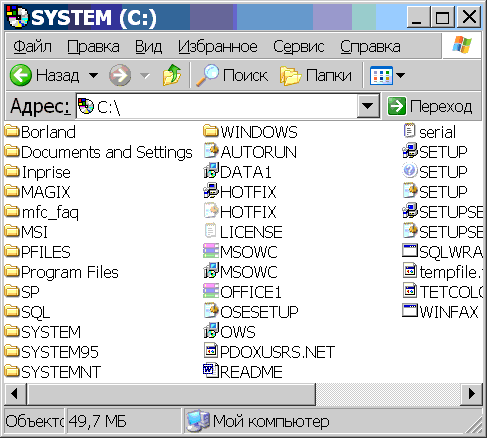This screenshot has width=487, height=438.
Task: Click the horizontal scrollbar right arrow
Action: [471, 394]
